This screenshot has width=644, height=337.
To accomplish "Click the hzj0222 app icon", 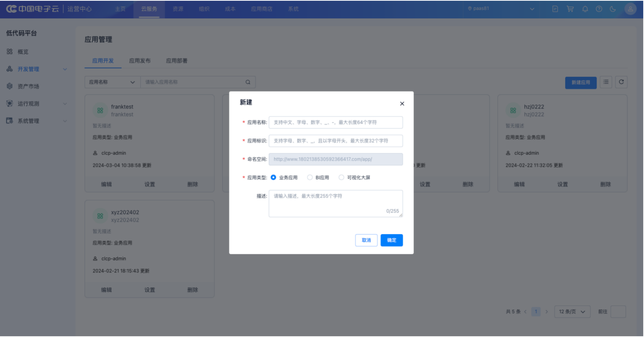I will point(513,111).
